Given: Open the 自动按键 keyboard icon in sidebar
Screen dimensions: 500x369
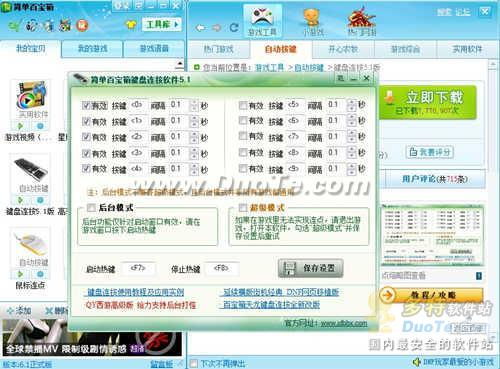Looking at the screenshot, I should coord(31,169).
